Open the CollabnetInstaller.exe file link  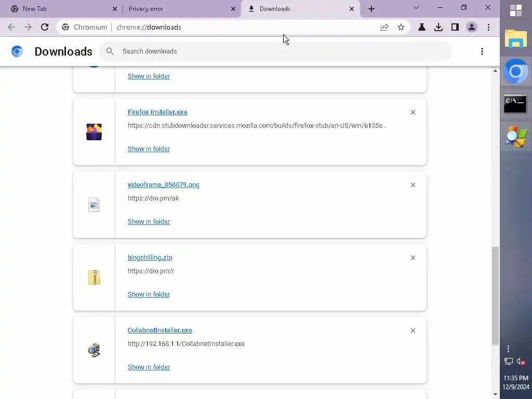click(x=160, y=330)
